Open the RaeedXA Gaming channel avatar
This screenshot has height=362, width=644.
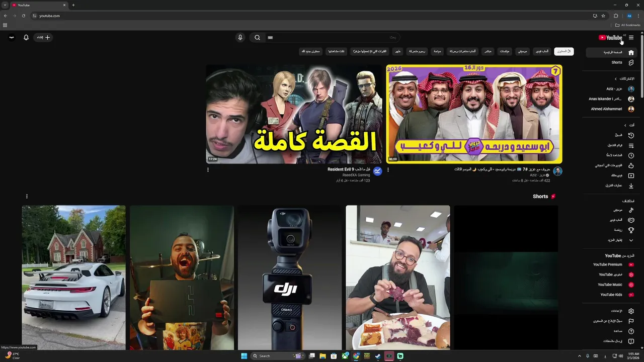[x=377, y=171]
